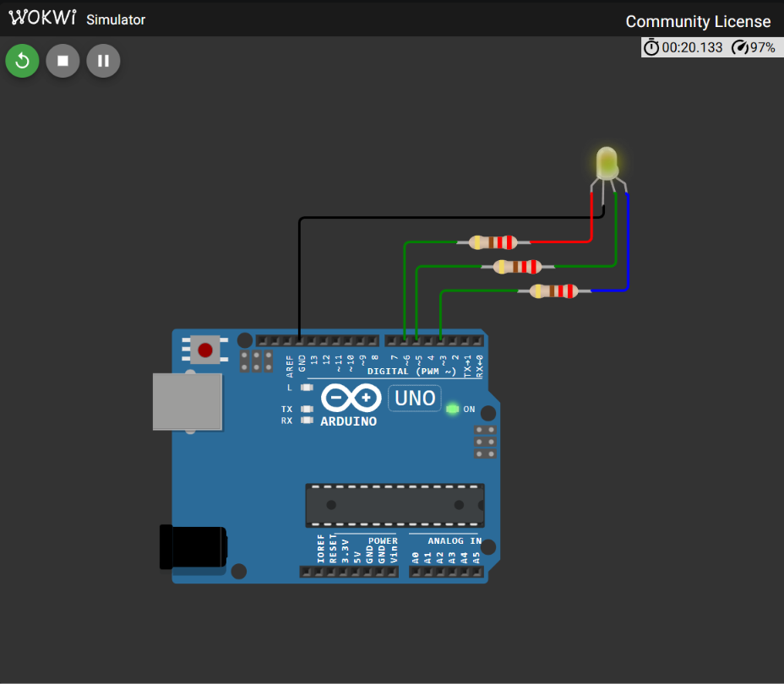Screen dimensions: 784x684
Task: Click the TX indicator LED
Action: pyautogui.click(x=307, y=410)
